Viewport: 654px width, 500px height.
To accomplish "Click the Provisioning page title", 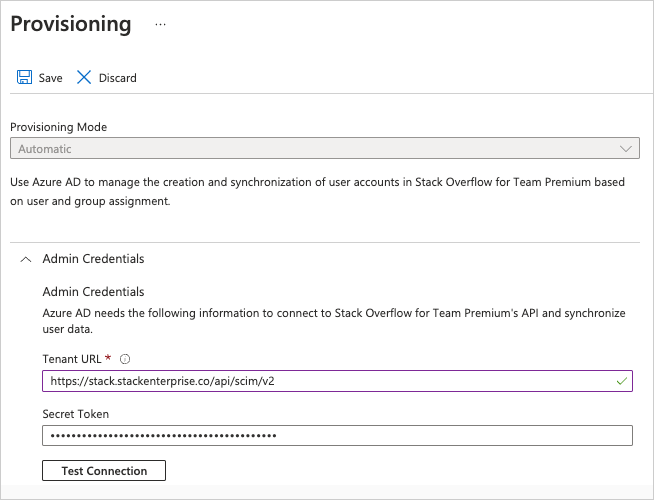I will click(70, 24).
